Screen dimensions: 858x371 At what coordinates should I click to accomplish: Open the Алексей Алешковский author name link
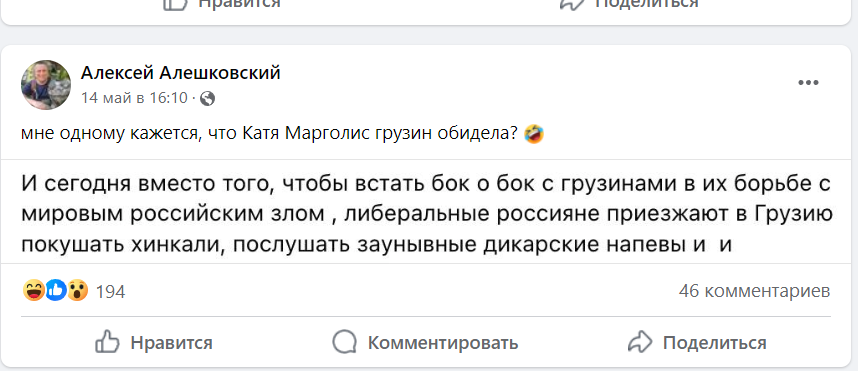(181, 72)
